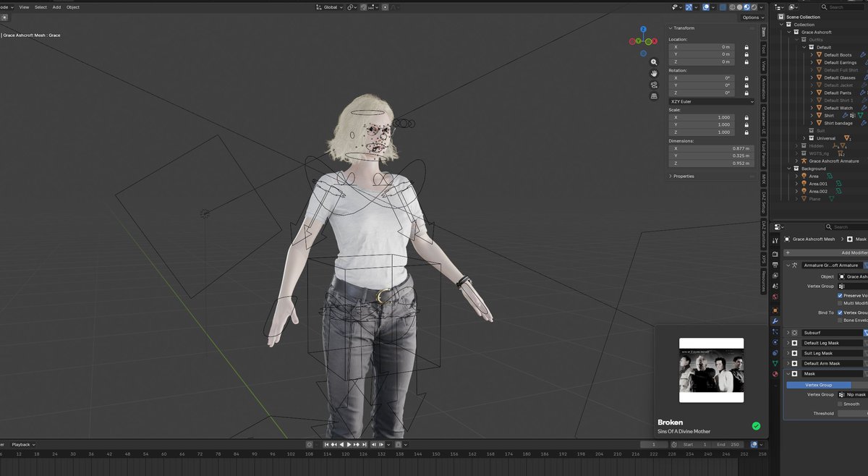Viewport: 868px width, 476px height.
Task: Toggle X-ray view icon
Action: coord(723,7)
